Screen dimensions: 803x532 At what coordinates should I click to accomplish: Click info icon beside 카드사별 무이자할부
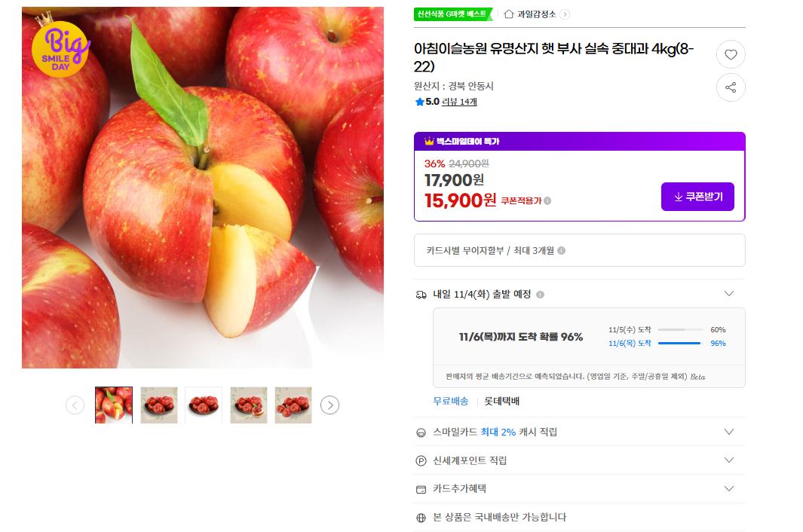tap(561, 251)
